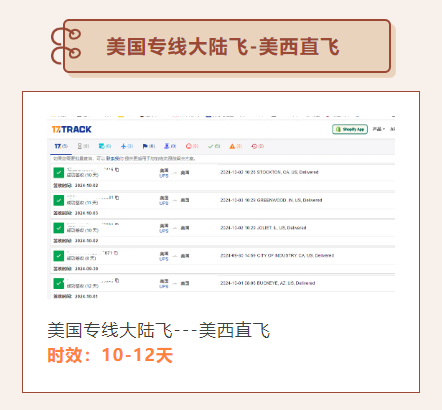Select the not-found hourglass status tab
The width and height of the screenshot is (442, 410).
83,146
